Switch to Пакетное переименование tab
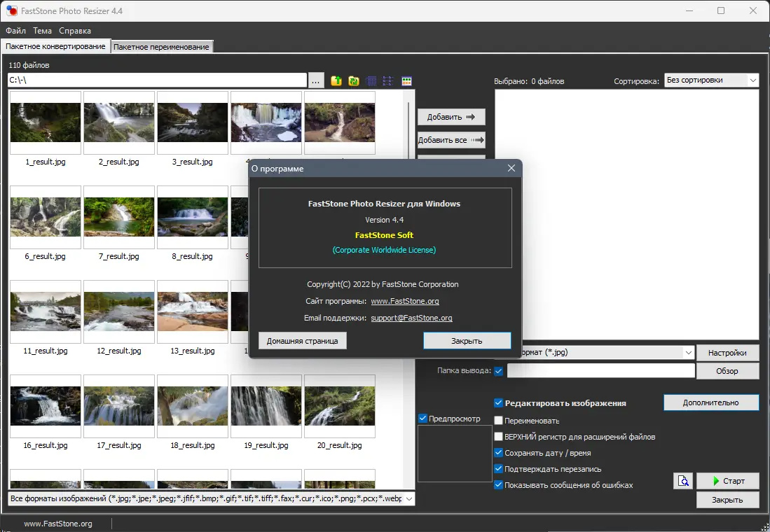This screenshot has width=770, height=532. tap(162, 46)
